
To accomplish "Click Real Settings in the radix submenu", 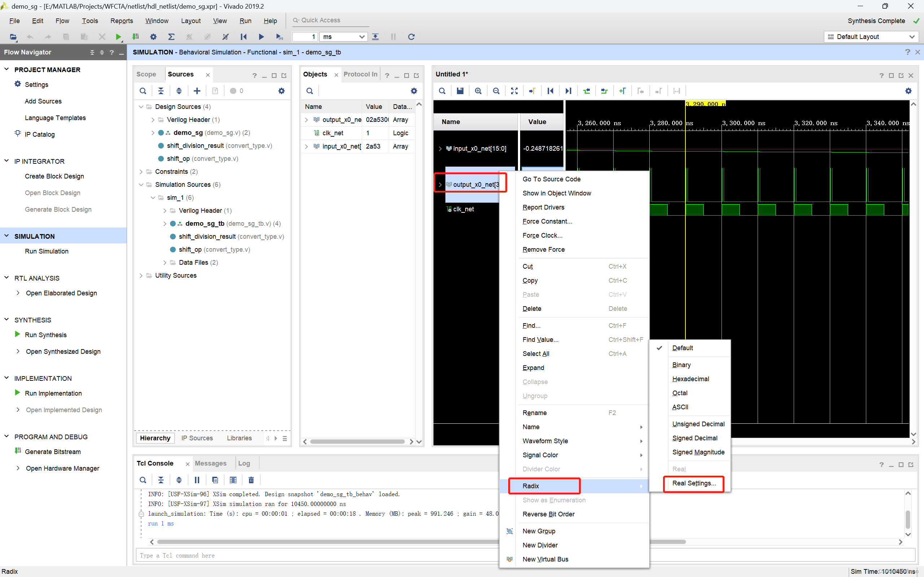I will coord(694,483).
